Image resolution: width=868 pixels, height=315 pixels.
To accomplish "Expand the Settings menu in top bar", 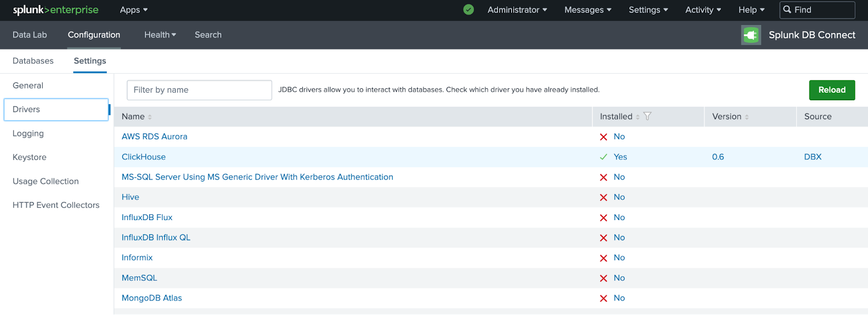I will pyautogui.click(x=648, y=10).
